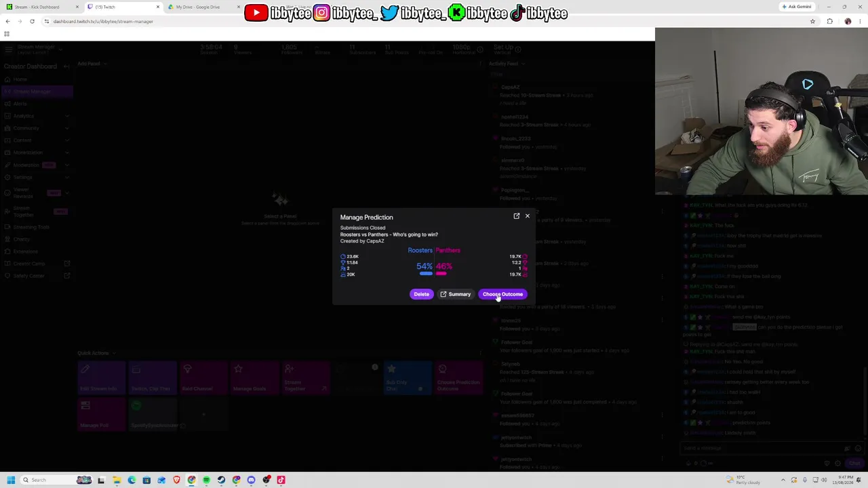The width and height of the screenshot is (868, 488).
Task: Open TikTok app from the taskbar
Action: [281, 480]
